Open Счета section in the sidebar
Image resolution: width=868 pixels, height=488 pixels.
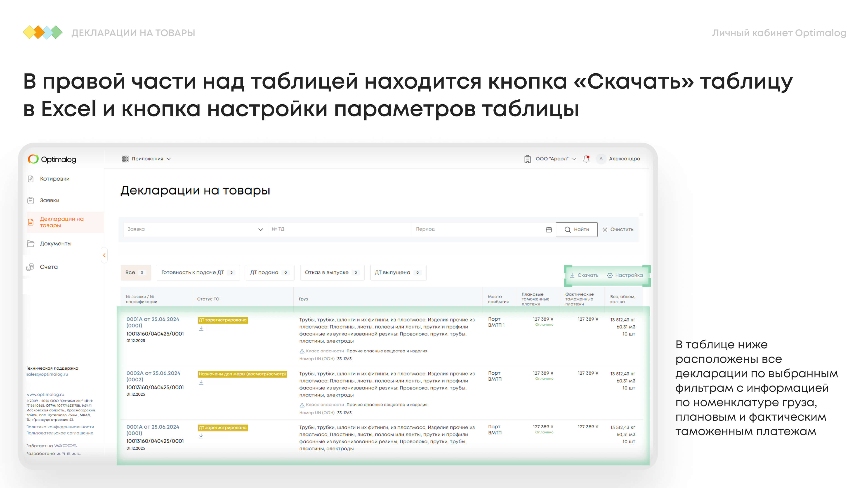pos(49,267)
